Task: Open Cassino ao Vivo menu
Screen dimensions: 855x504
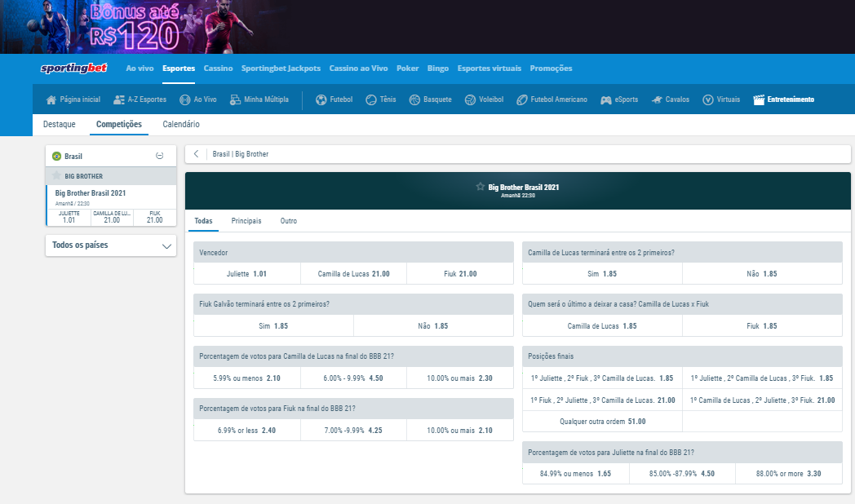Action: (x=358, y=69)
